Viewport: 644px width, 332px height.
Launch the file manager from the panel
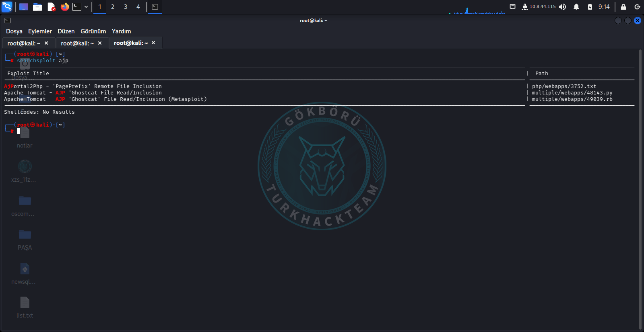coord(37,7)
